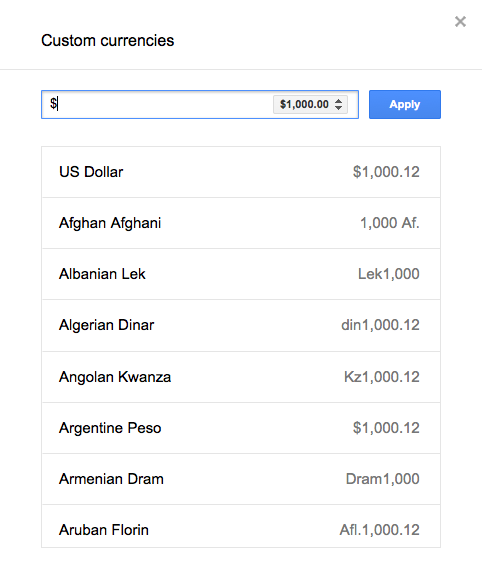Click the Apply button
Viewport: 482px width, 577px height.
click(405, 105)
